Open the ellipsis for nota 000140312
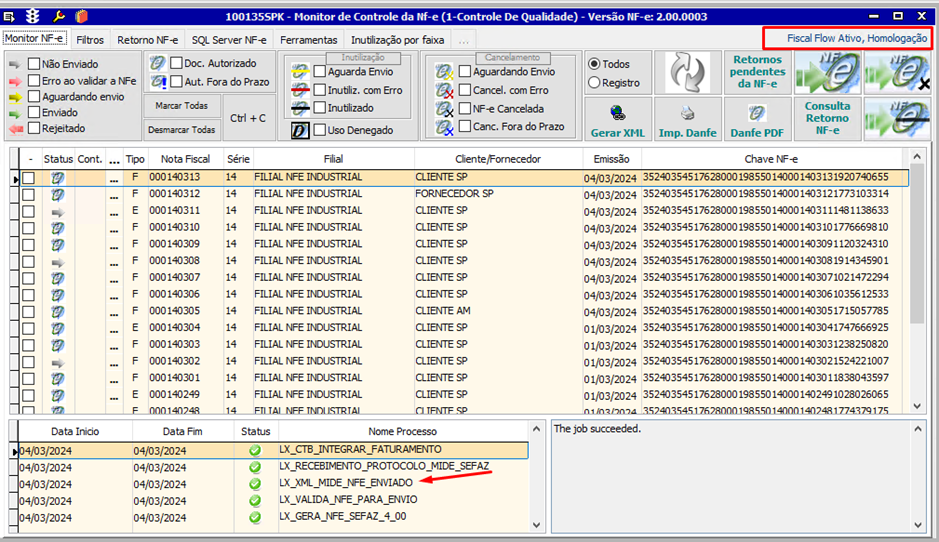Screen dimensions: 939x542 click(114, 194)
